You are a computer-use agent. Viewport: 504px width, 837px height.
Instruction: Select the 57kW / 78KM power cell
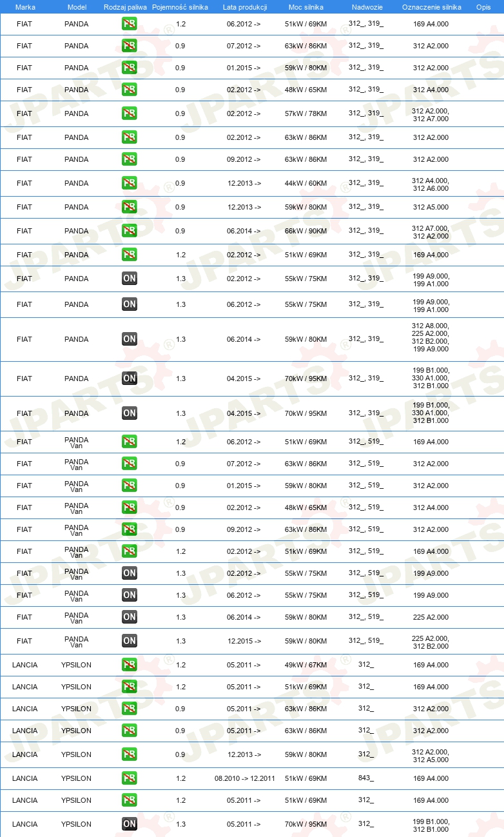click(306, 114)
